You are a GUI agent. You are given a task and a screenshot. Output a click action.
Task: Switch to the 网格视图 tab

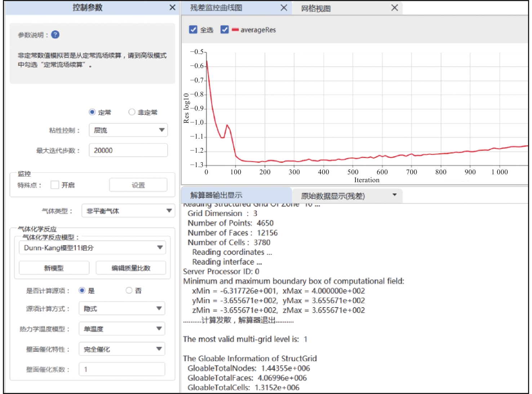click(316, 8)
